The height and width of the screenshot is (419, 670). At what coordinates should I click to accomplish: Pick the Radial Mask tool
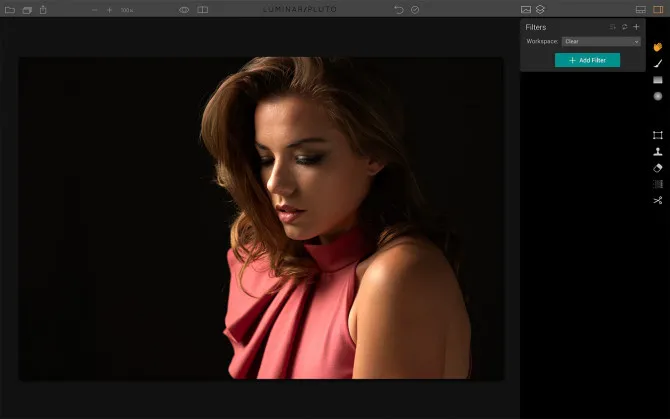[x=658, y=96]
